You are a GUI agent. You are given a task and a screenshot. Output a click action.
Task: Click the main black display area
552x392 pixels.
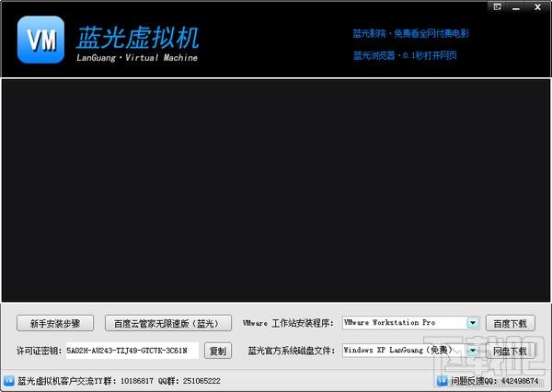pyautogui.click(x=276, y=190)
